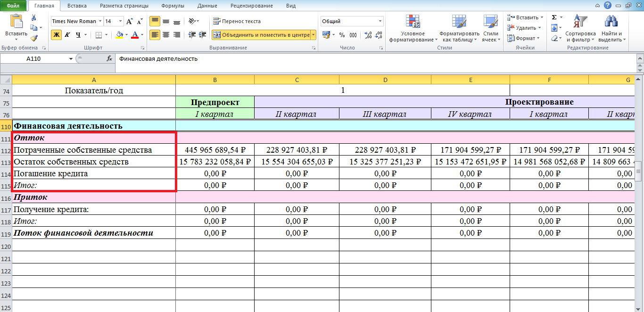The image size is (644, 312).
Task: Open Выравнивание dialog launcher
Action: pos(314,48)
